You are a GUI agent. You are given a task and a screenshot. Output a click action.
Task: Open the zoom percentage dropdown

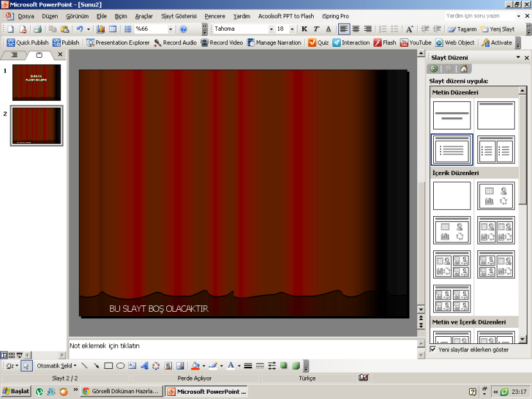tap(171, 29)
